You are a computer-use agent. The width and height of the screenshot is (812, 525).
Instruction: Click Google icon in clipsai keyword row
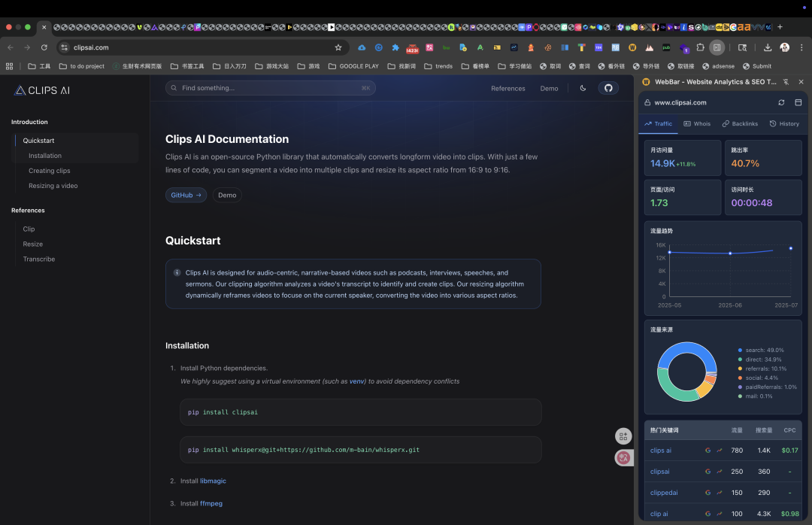point(708,472)
